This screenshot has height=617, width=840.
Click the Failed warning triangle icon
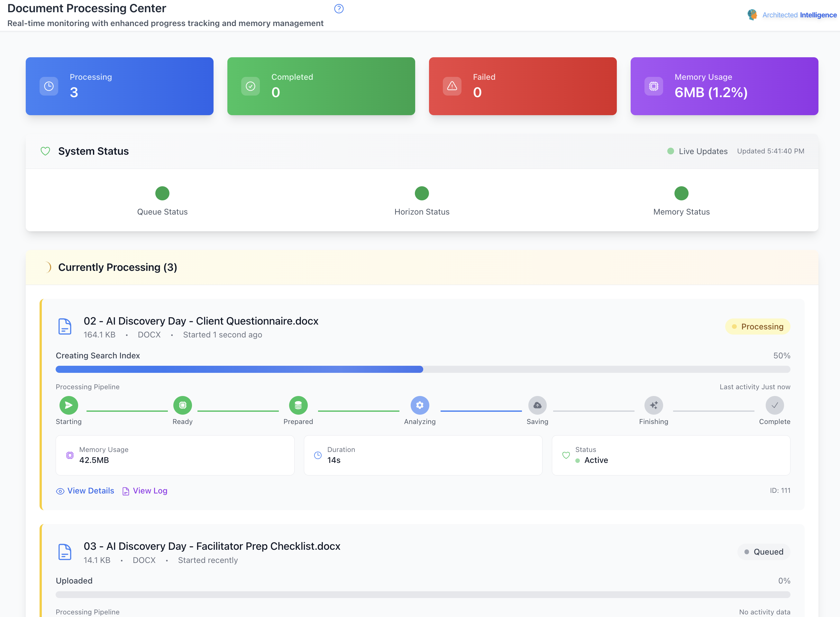452,86
